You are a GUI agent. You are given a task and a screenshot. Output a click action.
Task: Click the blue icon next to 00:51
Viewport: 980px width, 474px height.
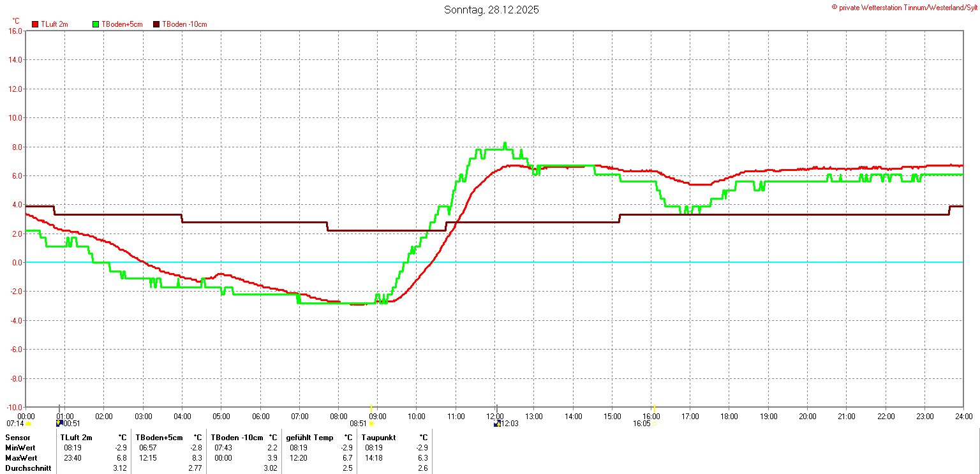pyautogui.click(x=59, y=423)
